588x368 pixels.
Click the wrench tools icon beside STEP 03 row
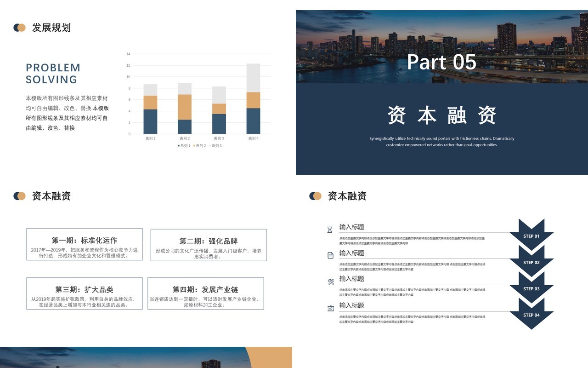(331, 282)
